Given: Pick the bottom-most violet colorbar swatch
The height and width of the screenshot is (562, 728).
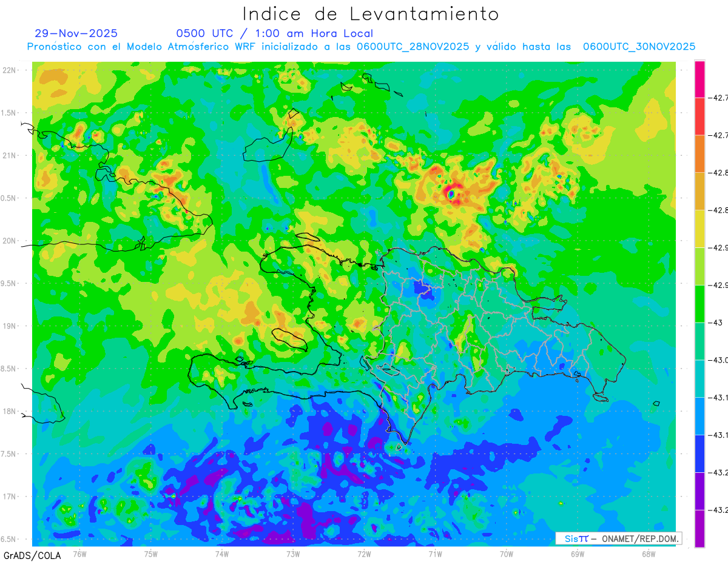Looking at the screenshot, I should click(699, 529).
